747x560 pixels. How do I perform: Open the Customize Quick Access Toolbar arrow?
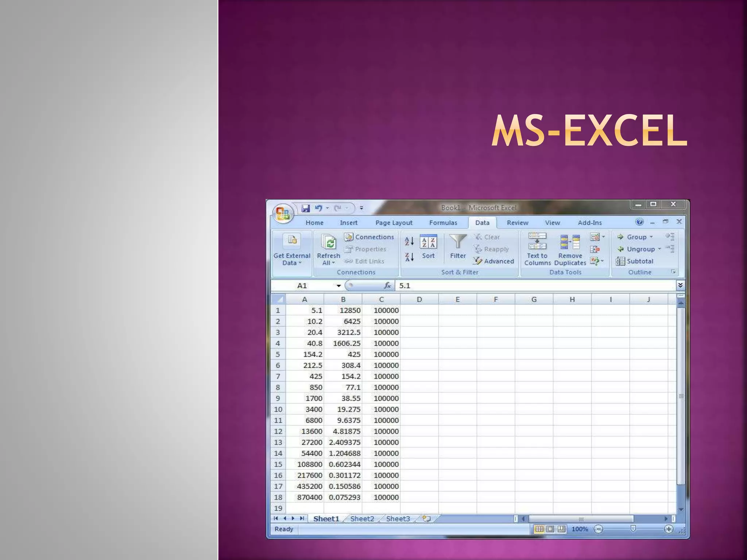coord(361,208)
